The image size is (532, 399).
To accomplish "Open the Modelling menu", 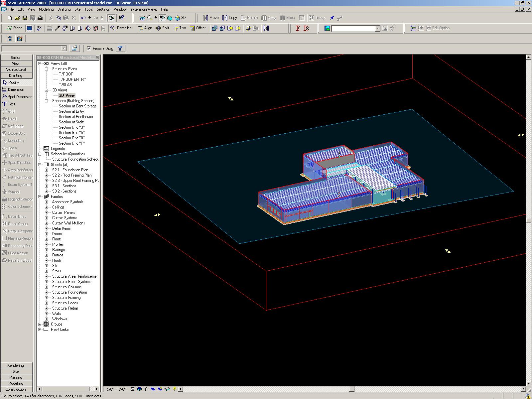I will point(46,9).
